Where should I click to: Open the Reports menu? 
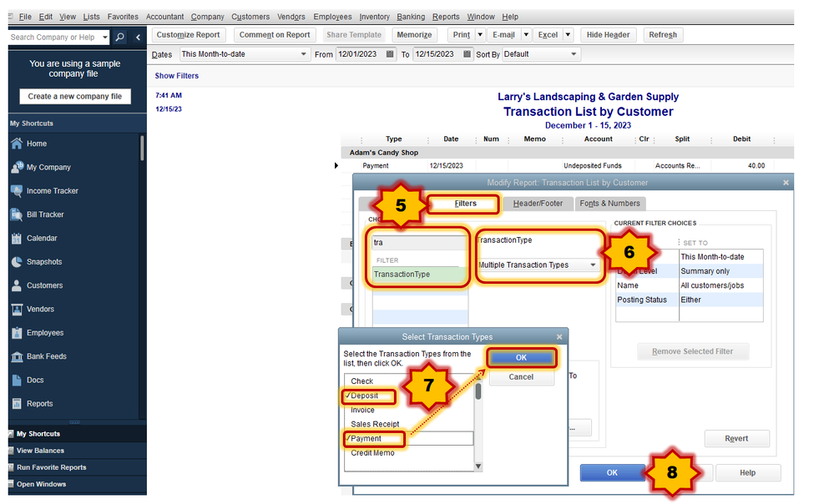click(x=446, y=17)
